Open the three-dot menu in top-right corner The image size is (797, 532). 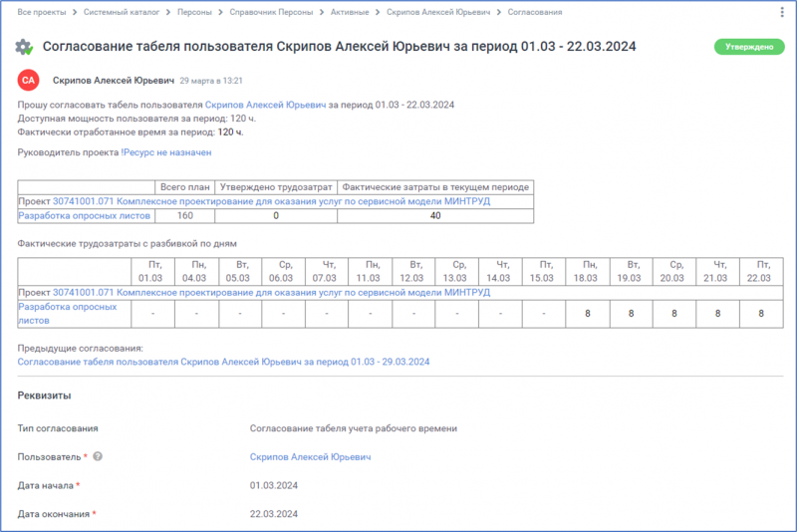pos(777,12)
